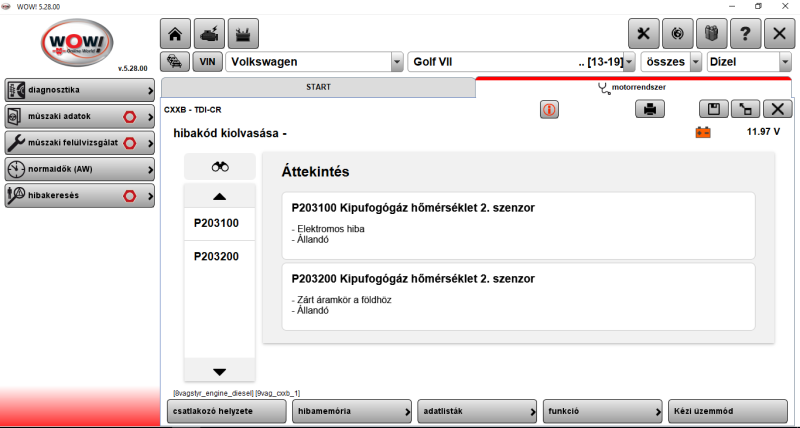Open the Dízel fuel type dropdown

(785, 62)
